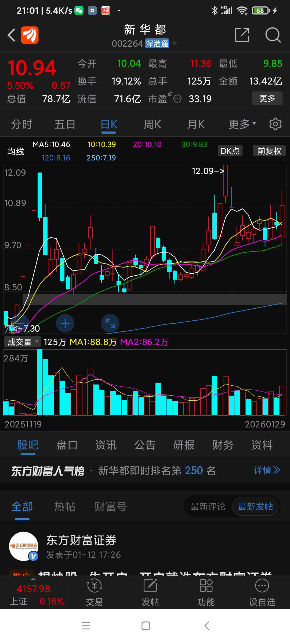290x644 pixels.
Task: Open the 市盈 info bubble icon
Action: point(177,99)
